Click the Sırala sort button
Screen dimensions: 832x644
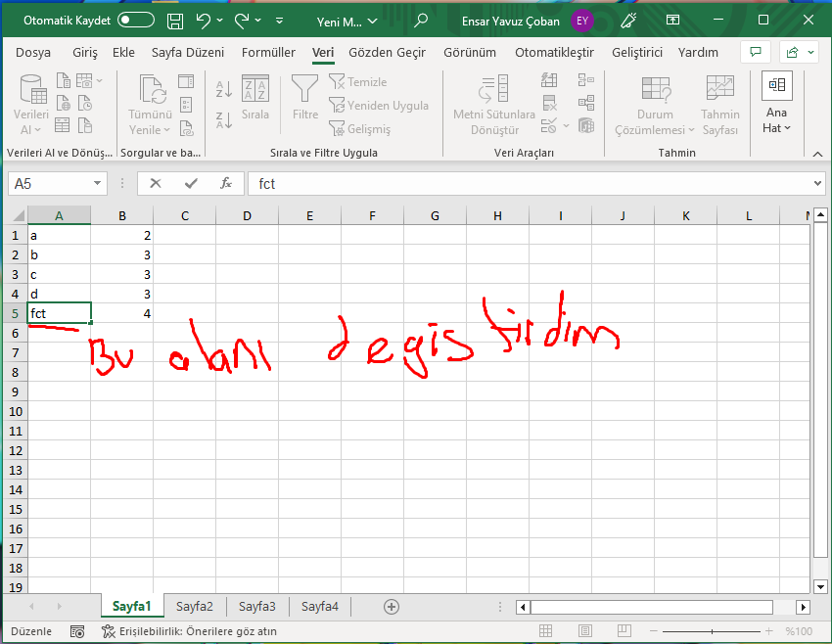tap(255, 98)
